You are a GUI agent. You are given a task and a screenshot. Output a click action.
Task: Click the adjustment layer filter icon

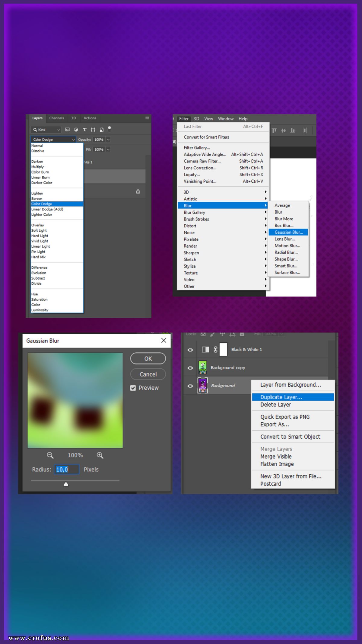76,130
